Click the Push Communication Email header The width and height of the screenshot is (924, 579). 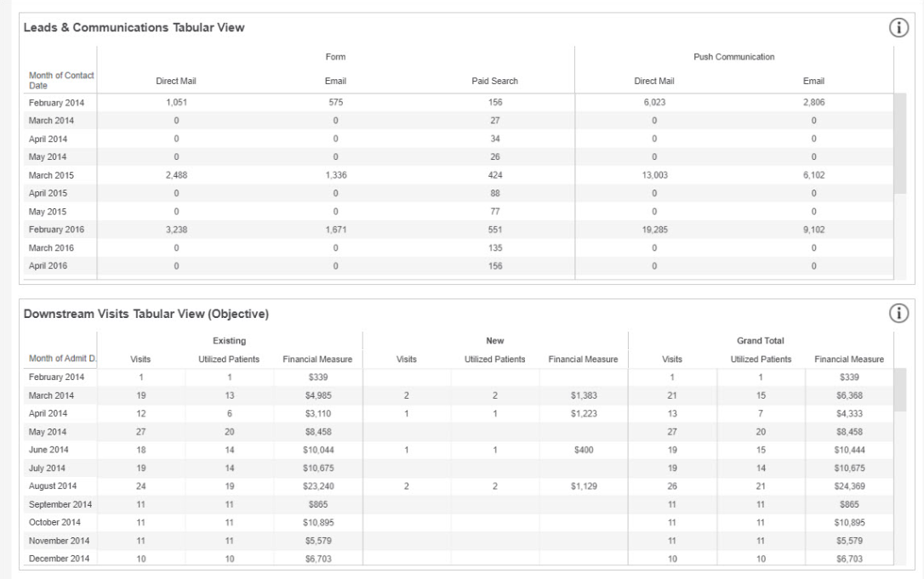tap(814, 81)
